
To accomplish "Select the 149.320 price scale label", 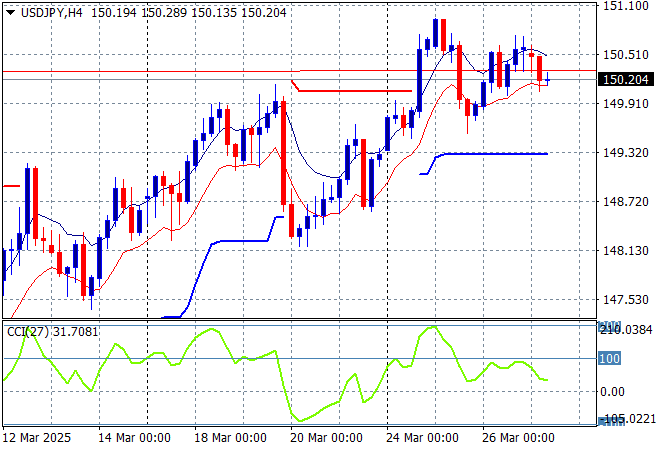I will tap(625, 152).
